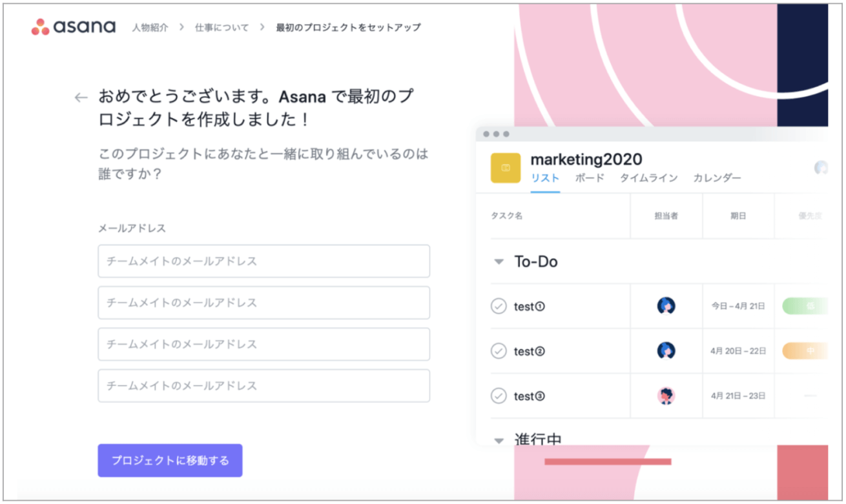Focus the first teammate email field
This screenshot has height=504, width=846.
pyautogui.click(x=264, y=261)
